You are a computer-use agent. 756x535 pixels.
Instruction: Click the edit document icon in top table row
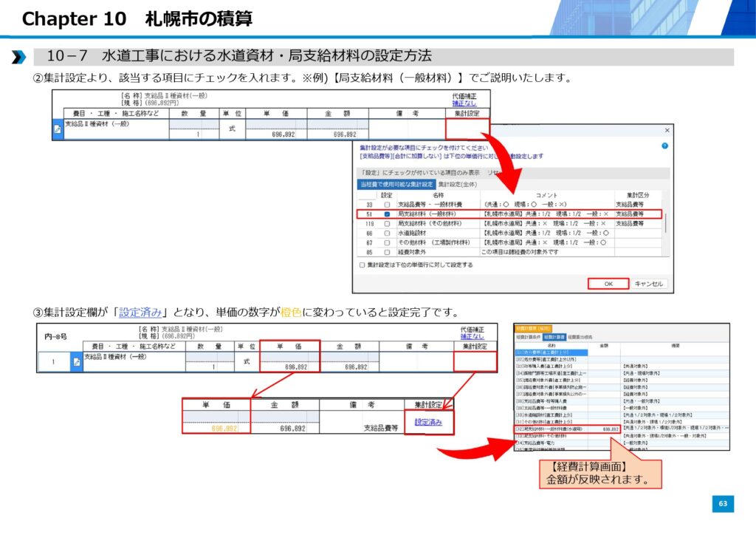pyautogui.click(x=58, y=129)
